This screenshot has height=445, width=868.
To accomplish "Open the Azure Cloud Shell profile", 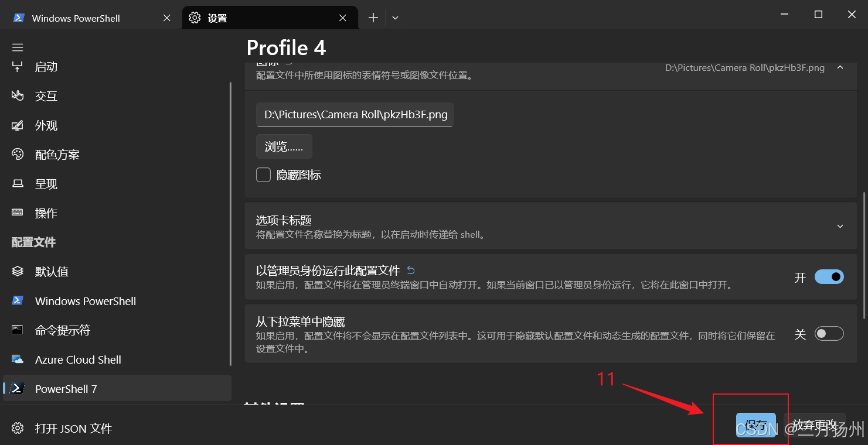I will click(78, 359).
